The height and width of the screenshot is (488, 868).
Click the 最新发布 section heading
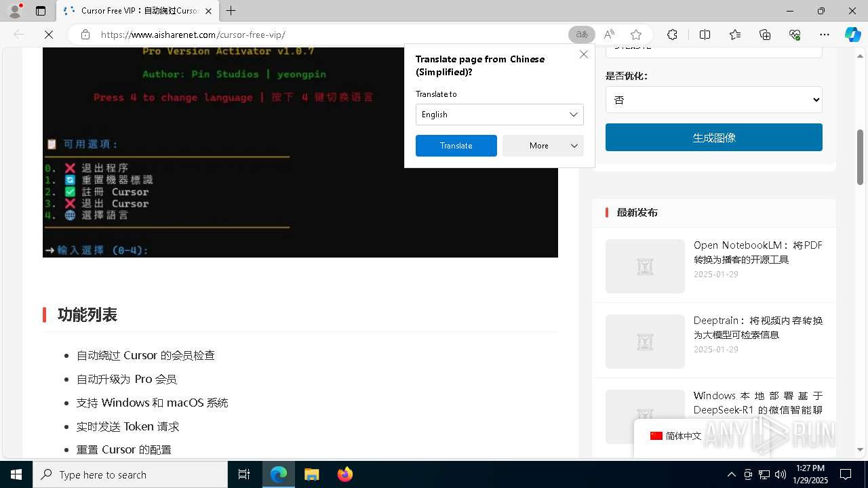(x=637, y=213)
